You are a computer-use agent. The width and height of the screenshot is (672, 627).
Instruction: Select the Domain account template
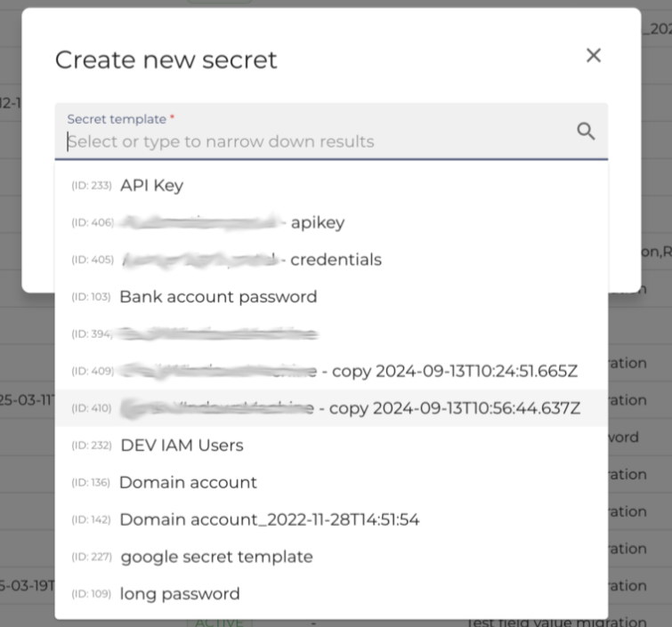tap(331, 483)
